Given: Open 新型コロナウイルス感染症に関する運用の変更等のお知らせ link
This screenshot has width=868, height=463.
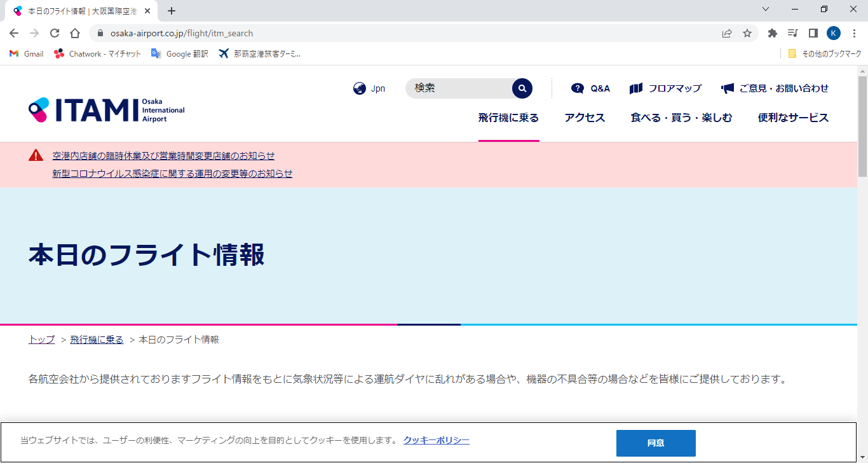Looking at the screenshot, I should pos(172,174).
